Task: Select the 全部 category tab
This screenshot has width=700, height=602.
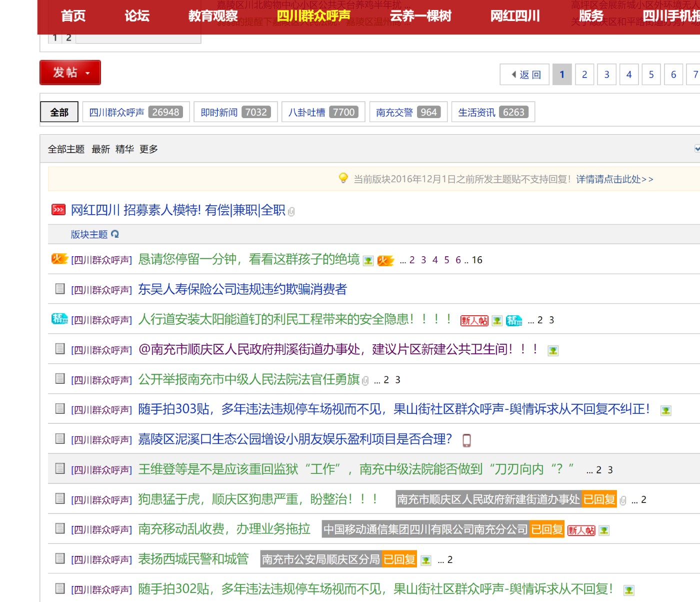Action: 59,112
